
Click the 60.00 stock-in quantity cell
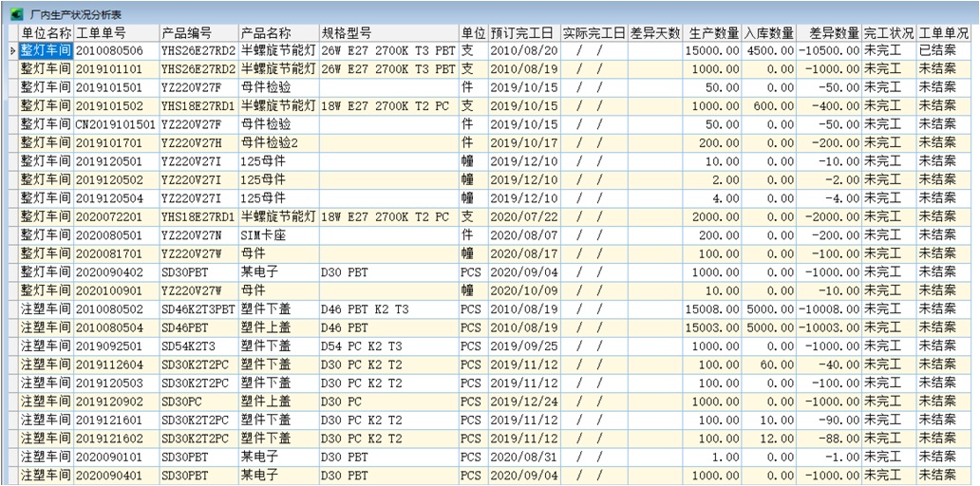(x=769, y=364)
